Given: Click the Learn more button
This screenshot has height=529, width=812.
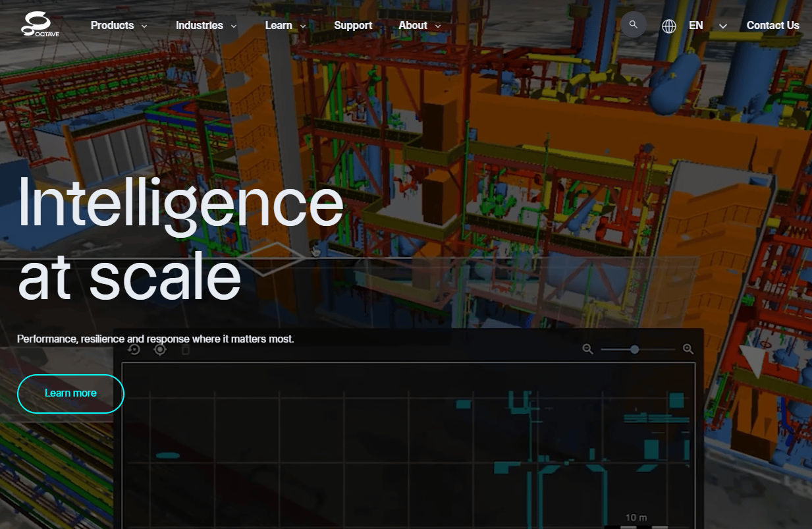Looking at the screenshot, I should (70, 393).
